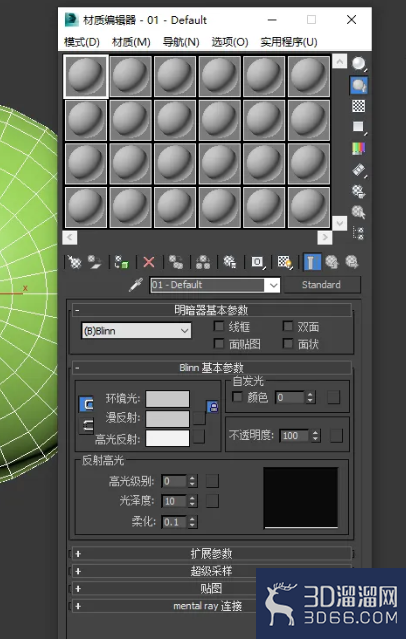Viewport: 406px width, 639px height.
Task: Open the 01 - Default material name dropdown
Action: coord(272,285)
